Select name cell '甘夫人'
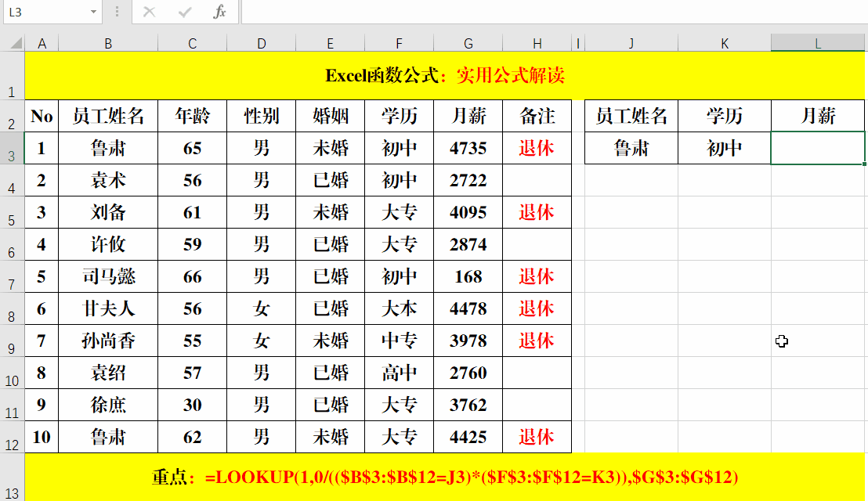Screen dimensions: 868x501 (x=108, y=308)
